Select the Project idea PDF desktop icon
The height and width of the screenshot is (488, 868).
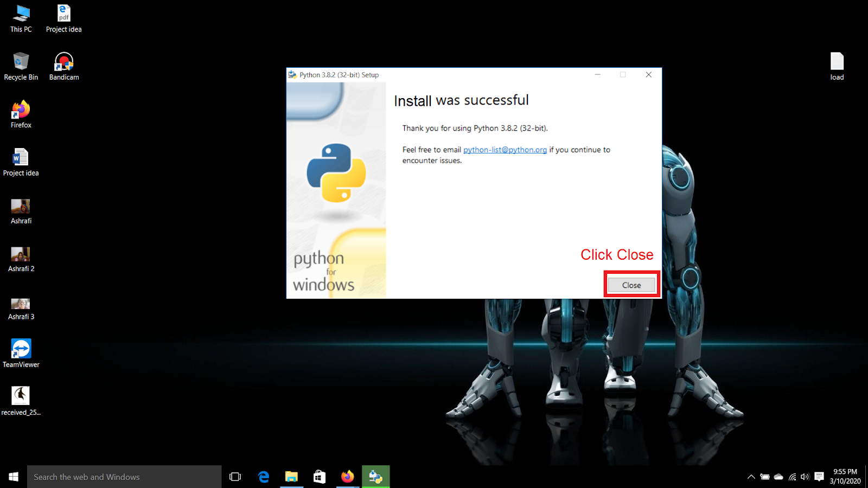(64, 18)
